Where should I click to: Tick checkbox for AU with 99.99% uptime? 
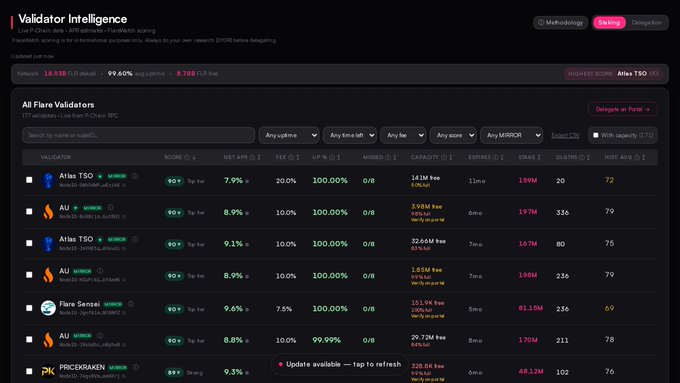[x=29, y=339]
